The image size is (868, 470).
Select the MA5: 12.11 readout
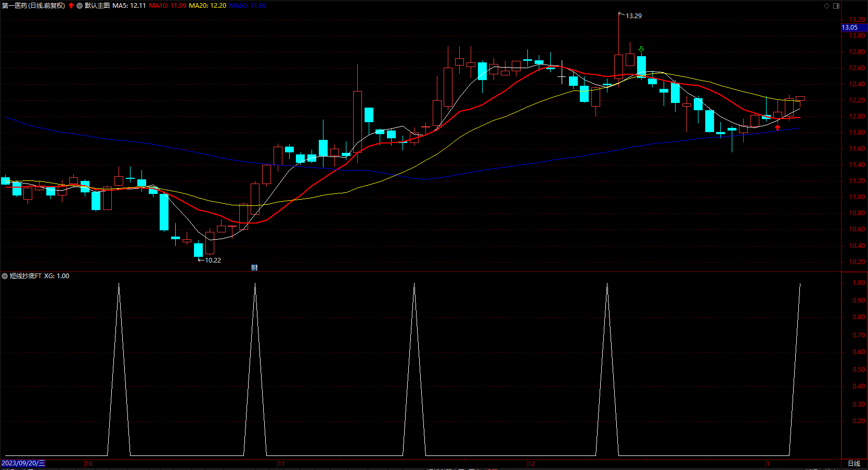(129, 6)
